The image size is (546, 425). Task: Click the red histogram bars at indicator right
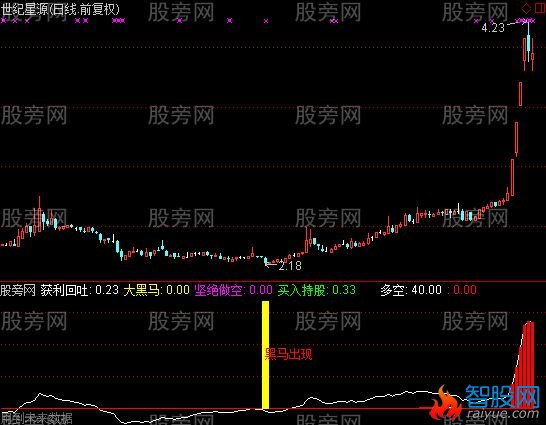coord(523,365)
